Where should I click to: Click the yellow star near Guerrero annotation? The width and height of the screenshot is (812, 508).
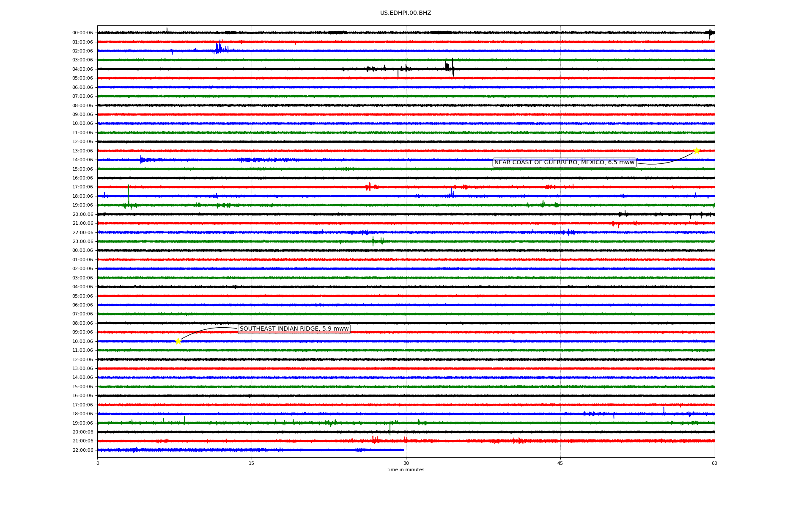click(x=697, y=151)
